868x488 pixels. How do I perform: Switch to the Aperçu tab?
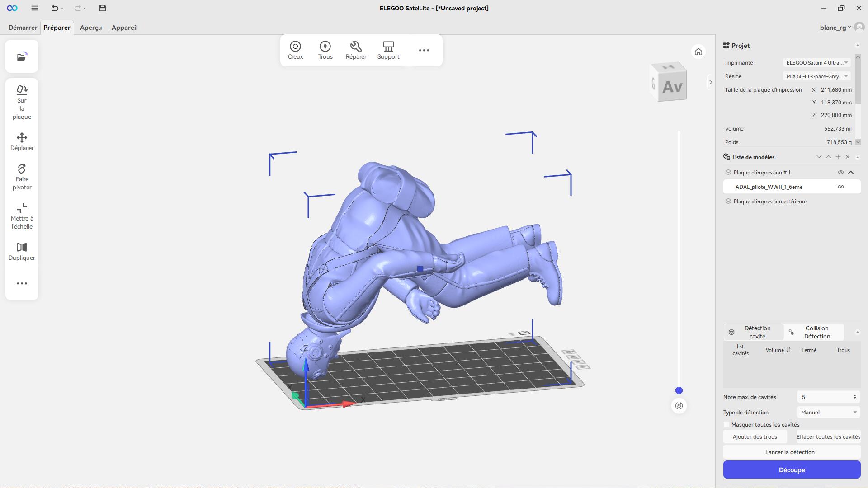pyautogui.click(x=91, y=28)
